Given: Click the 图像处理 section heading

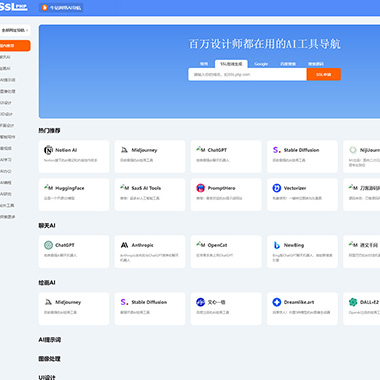Looking at the screenshot, I should tap(49, 359).
